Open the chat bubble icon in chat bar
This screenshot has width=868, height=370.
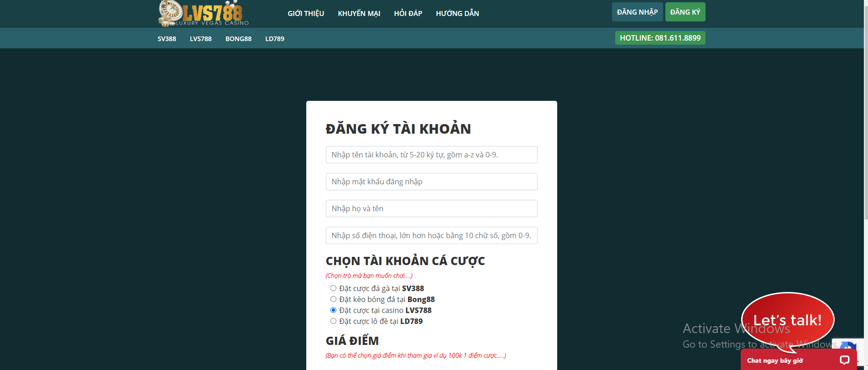point(845,360)
